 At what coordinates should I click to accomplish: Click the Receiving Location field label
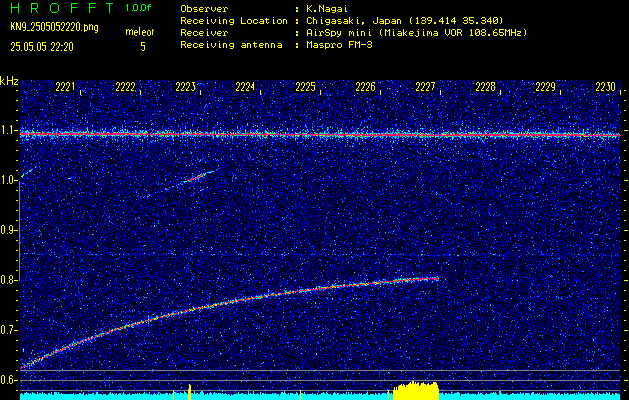point(234,20)
